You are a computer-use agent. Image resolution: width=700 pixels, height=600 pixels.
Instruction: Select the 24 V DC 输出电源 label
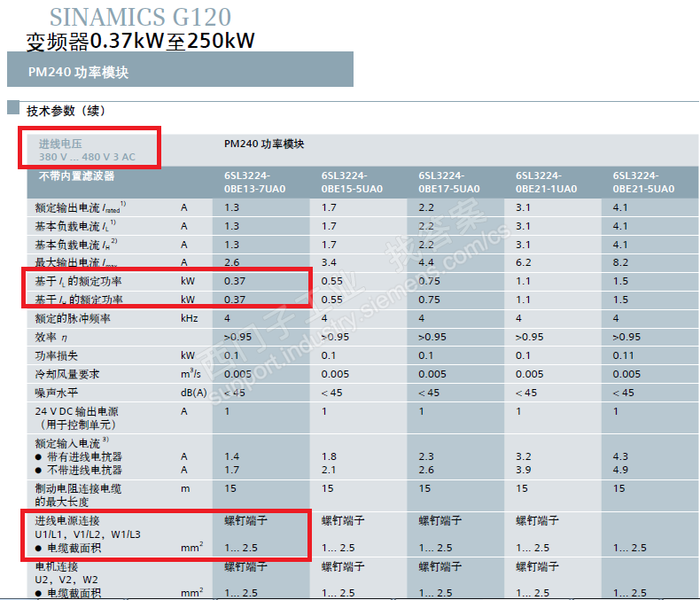(77, 411)
